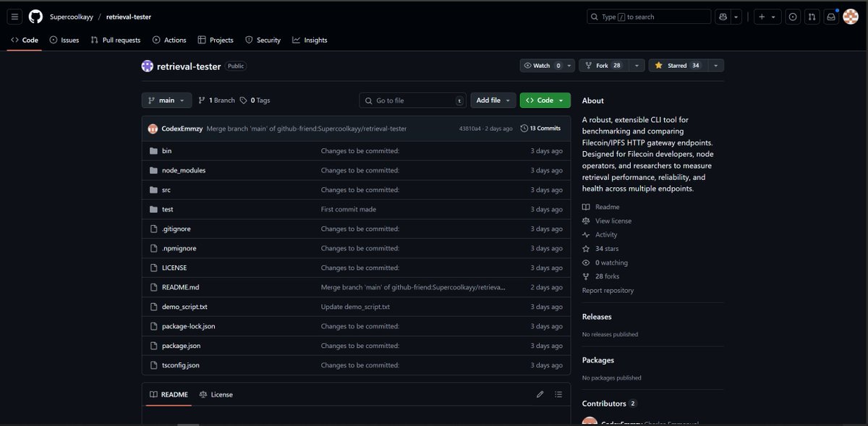
Task: Open Activity link in About sidebar
Action: 600,235
